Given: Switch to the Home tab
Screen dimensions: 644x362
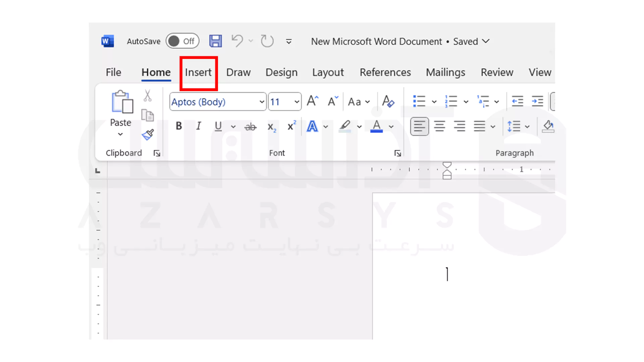Looking at the screenshot, I should tap(156, 72).
